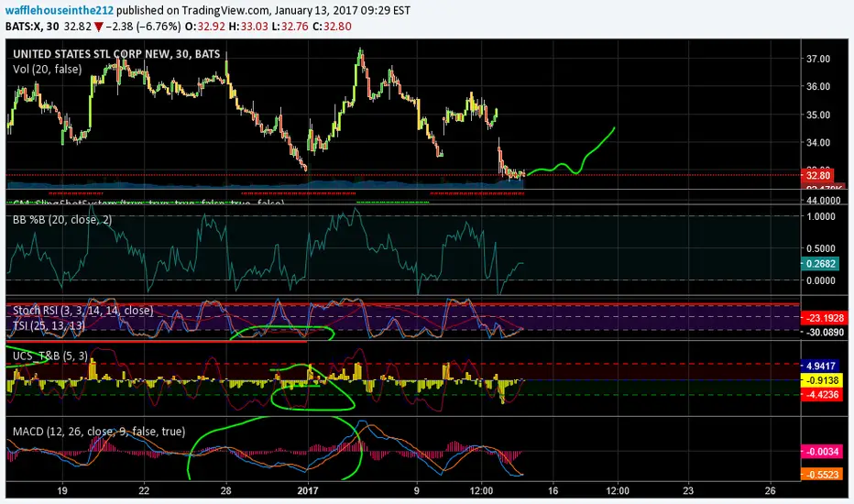This screenshot has height=504, width=854.
Task: Click the orange -0.5523 MACD value tag
Action: [x=821, y=475]
